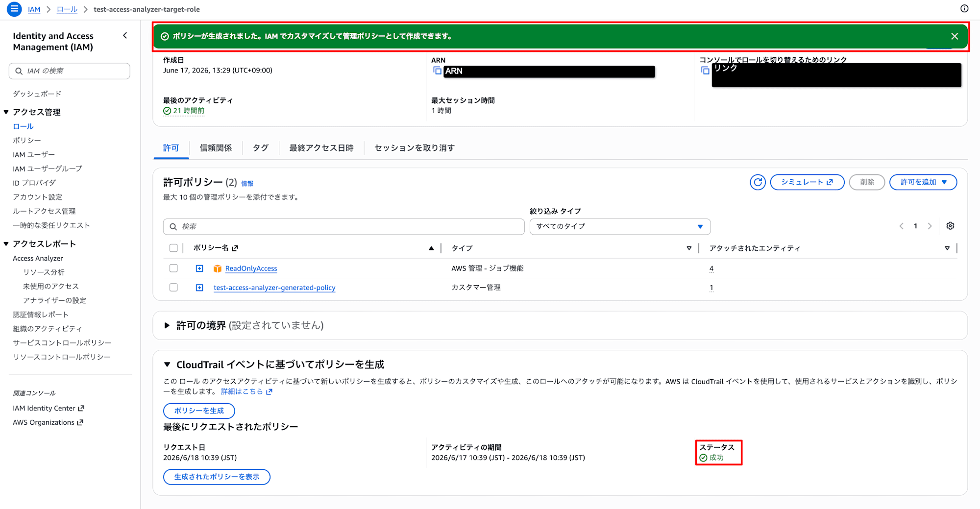980x509 pixels.
Task: Open AWS Organizations external link
Action: pos(48,422)
